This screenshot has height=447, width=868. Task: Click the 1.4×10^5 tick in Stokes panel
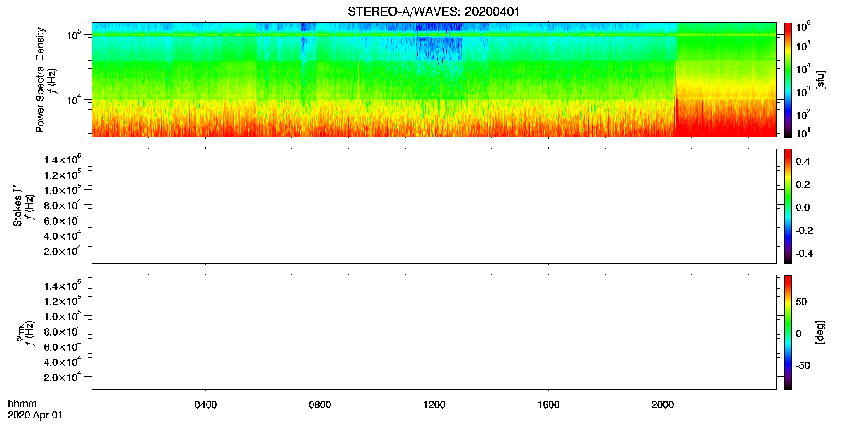(63, 159)
